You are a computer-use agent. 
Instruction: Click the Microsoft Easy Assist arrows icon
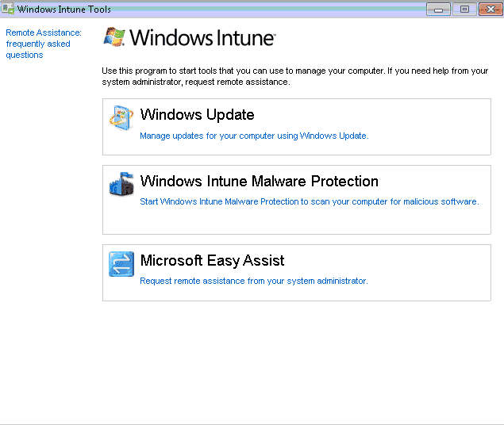point(121,264)
